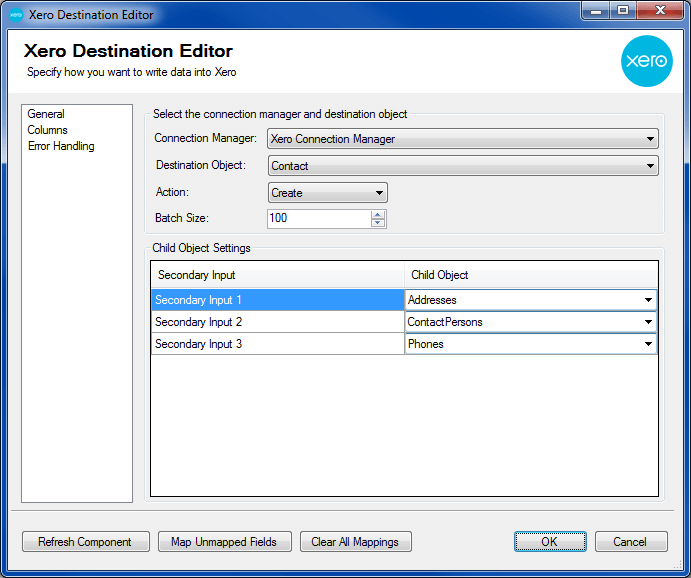The width and height of the screenshot is (691, 578).
Task: Click the Child Object column header
Action: pyautogui.click(x=531, y=275)
